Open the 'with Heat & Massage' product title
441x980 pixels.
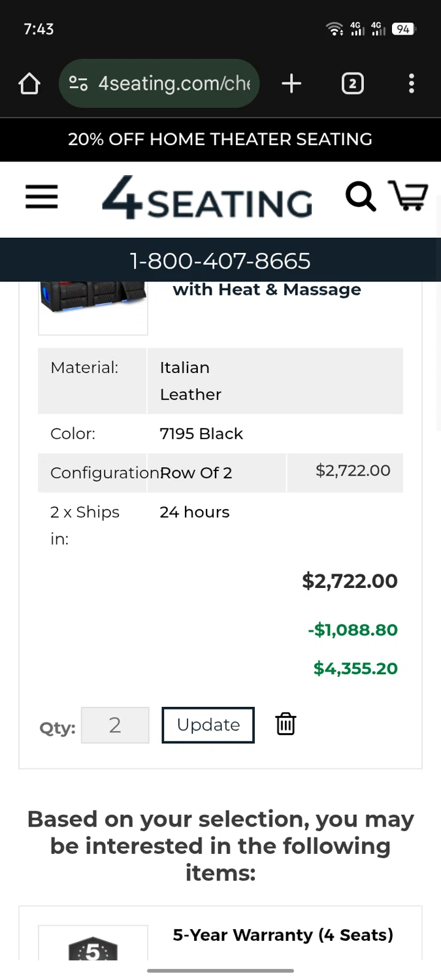click(267, 289)
